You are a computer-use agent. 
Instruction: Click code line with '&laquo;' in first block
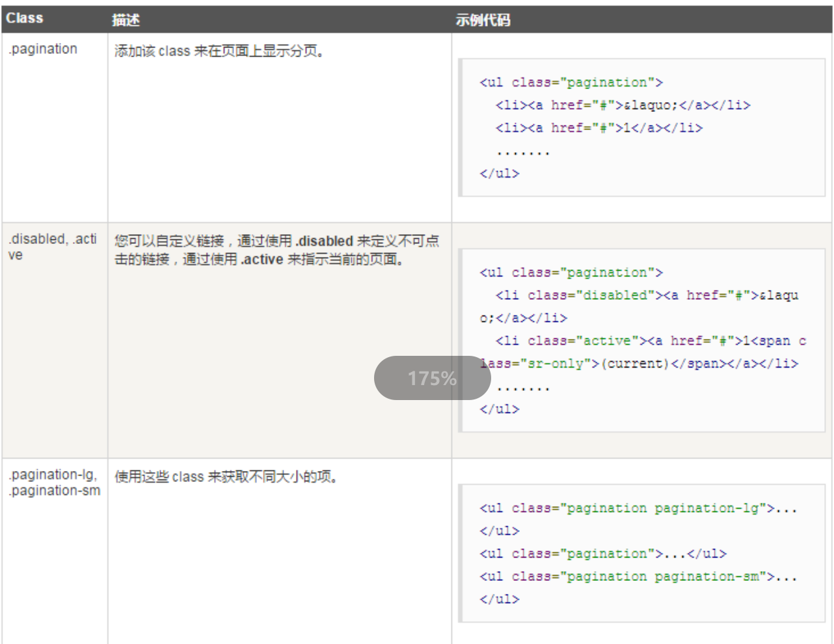(x=623, y=105)
